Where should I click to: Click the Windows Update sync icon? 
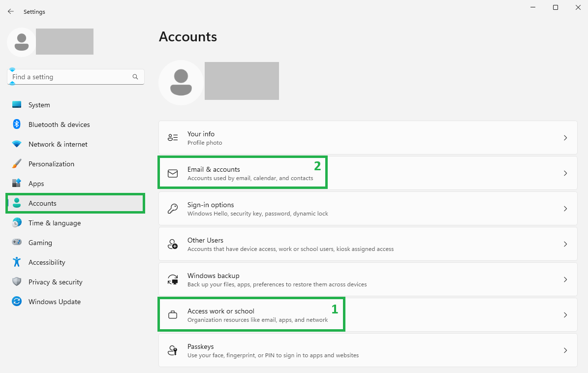[17, 301]
